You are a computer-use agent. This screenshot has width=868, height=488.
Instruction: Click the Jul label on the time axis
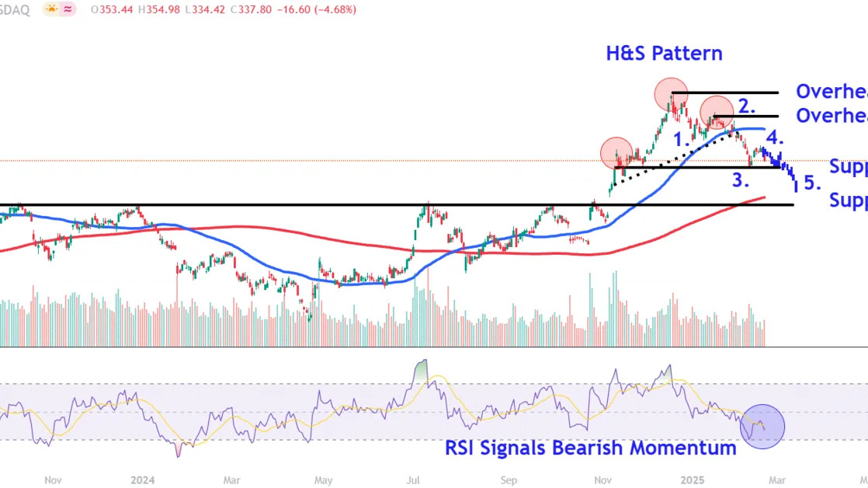coord(413,480)
